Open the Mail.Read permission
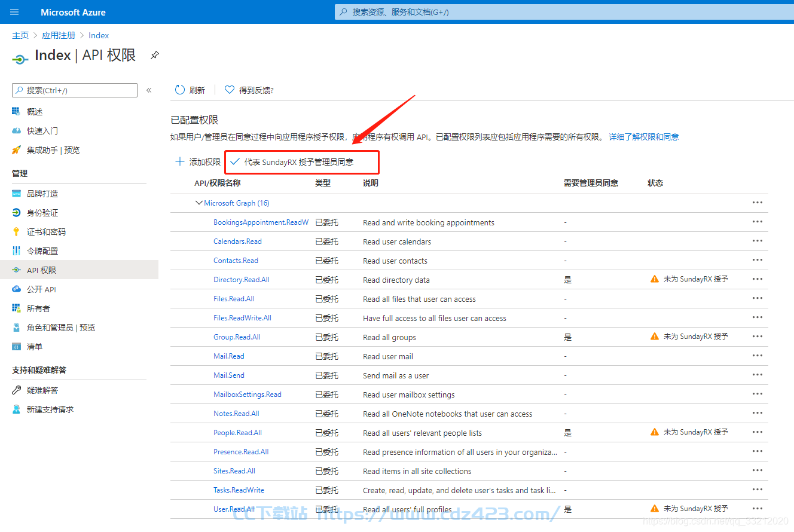Screen dimensions: 794x532 229,356
